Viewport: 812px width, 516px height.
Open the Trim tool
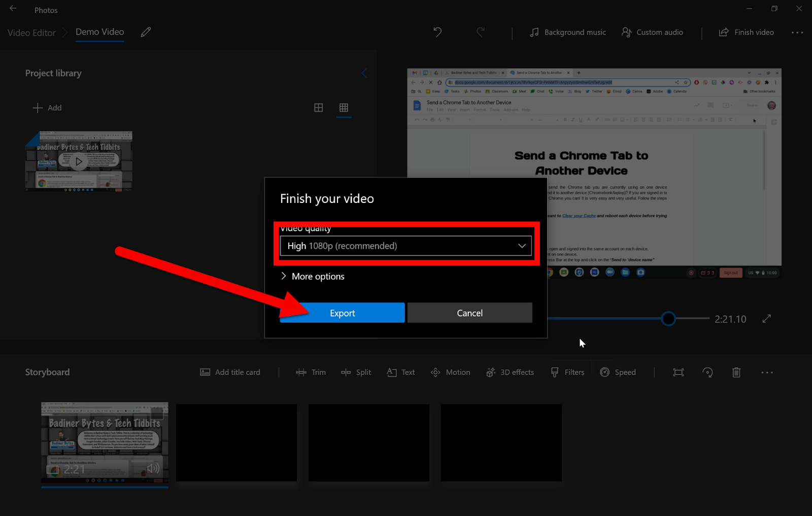pos(311,372)
